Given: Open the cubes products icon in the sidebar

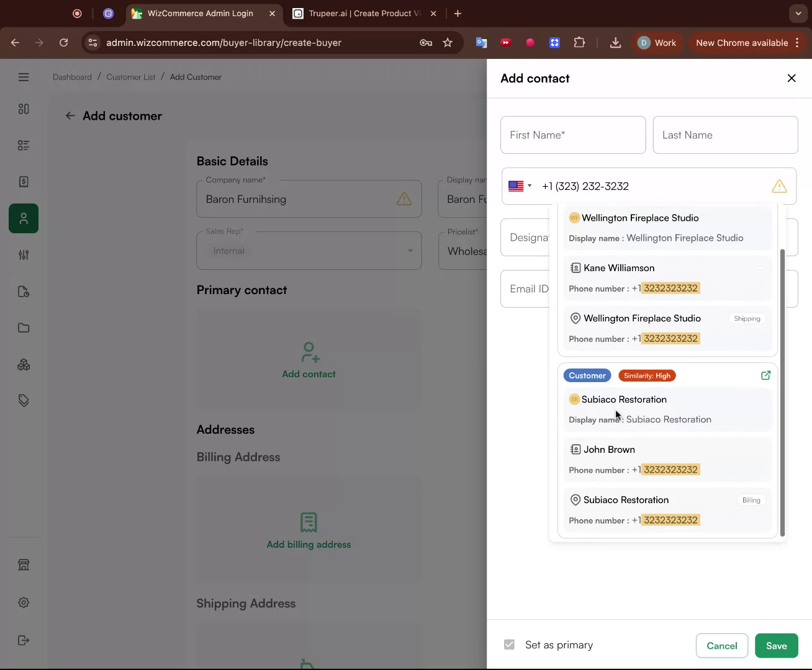Looking at the screenshot, I should [x=24, y=364].
